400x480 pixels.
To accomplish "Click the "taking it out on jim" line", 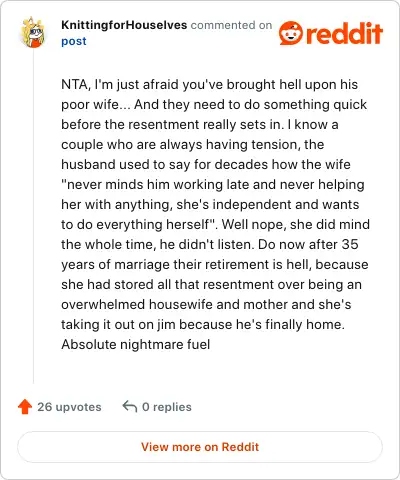I will click(203, 324).
